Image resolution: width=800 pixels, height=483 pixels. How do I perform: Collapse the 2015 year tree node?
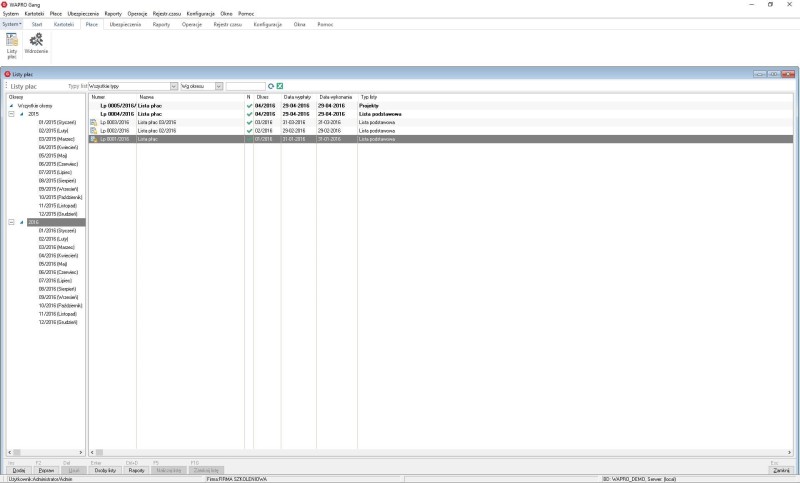[12, 114]
